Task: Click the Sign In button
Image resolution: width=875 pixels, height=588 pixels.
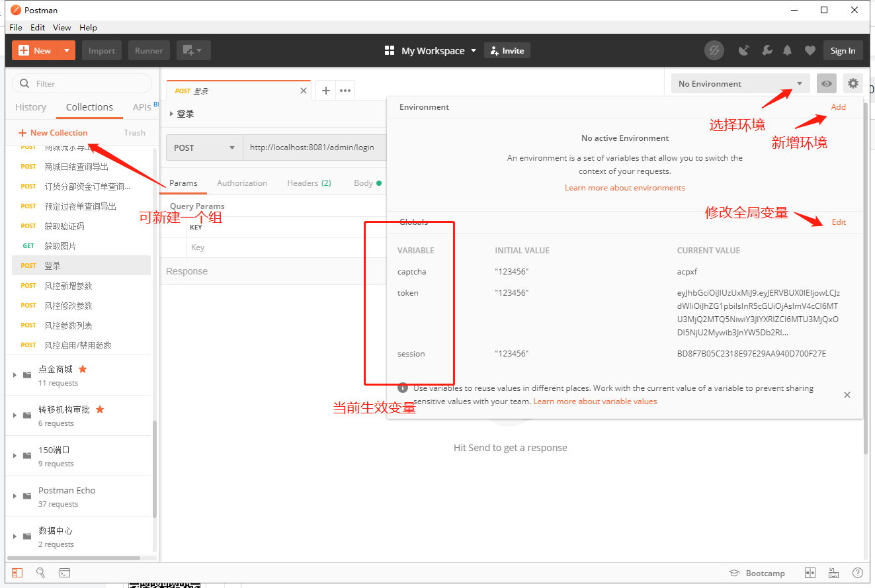Action: (843, 50)
